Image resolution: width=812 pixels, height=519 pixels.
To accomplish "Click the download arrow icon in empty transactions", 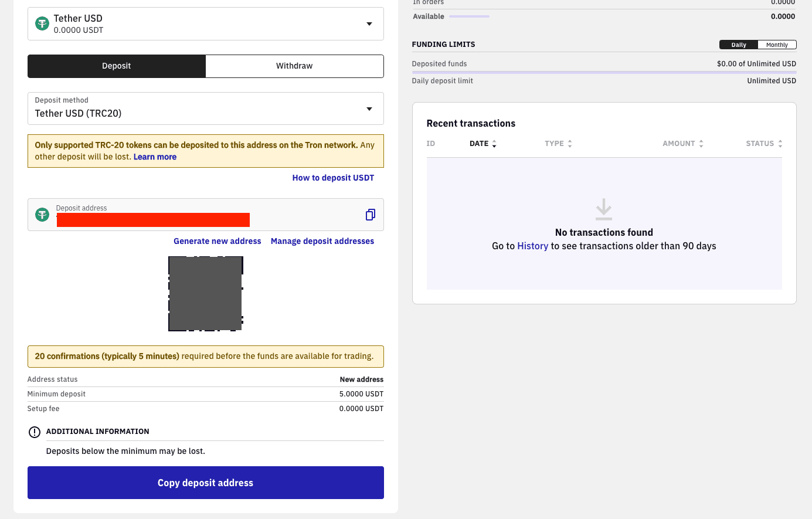I will pos(604,209).
